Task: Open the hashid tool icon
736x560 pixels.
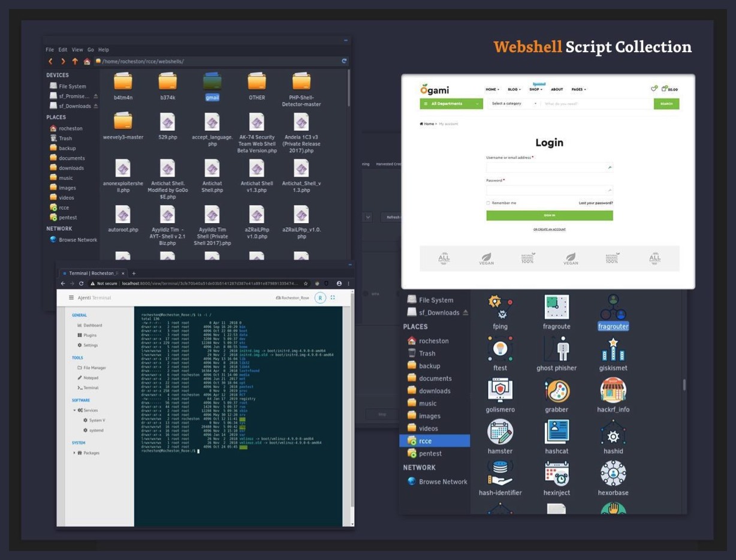Action: (x=613, y=432)
